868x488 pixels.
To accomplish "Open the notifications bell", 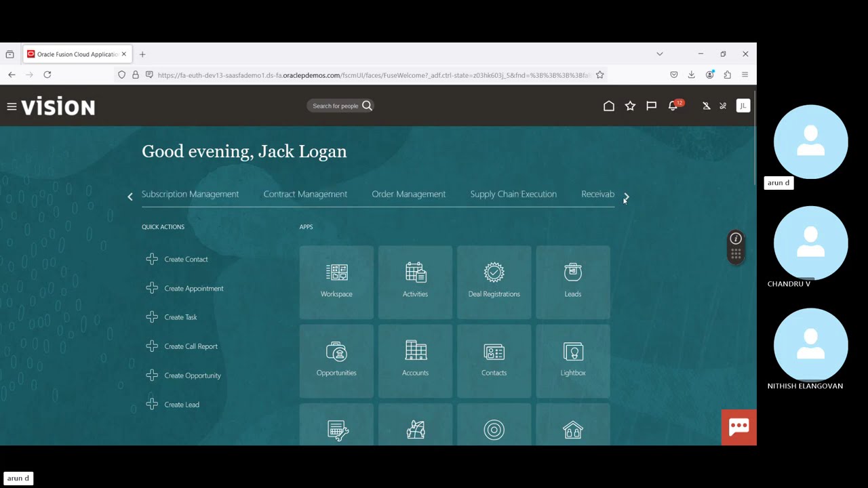I will pyautogui.click(x=673, y=106).
